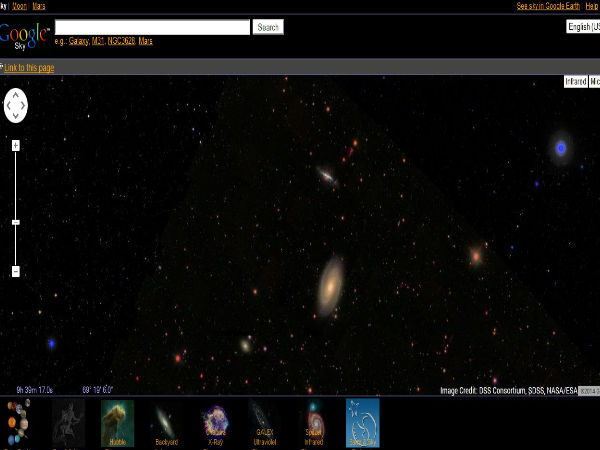Select the GALEX Ultraviolet showcase
600x450 pixels.
[x=264, y=421]
